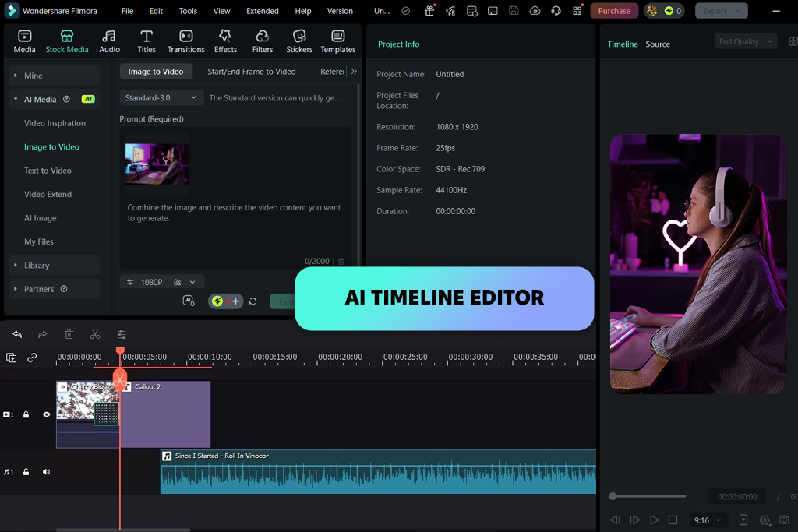Click the add track icon
This screenshot has height=532, width=798.
tap(11, 358)
